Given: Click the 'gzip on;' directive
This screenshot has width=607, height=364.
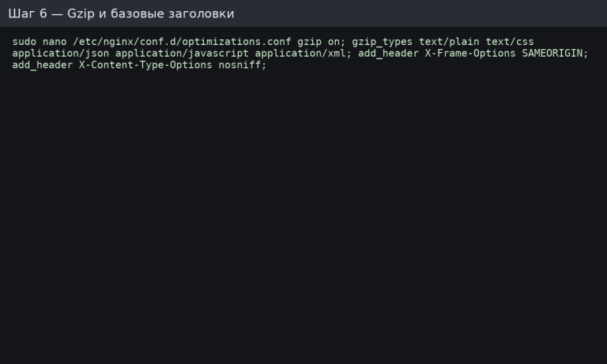Looking at the screenshot, I should pyautogui.click(x=322, y=41).
